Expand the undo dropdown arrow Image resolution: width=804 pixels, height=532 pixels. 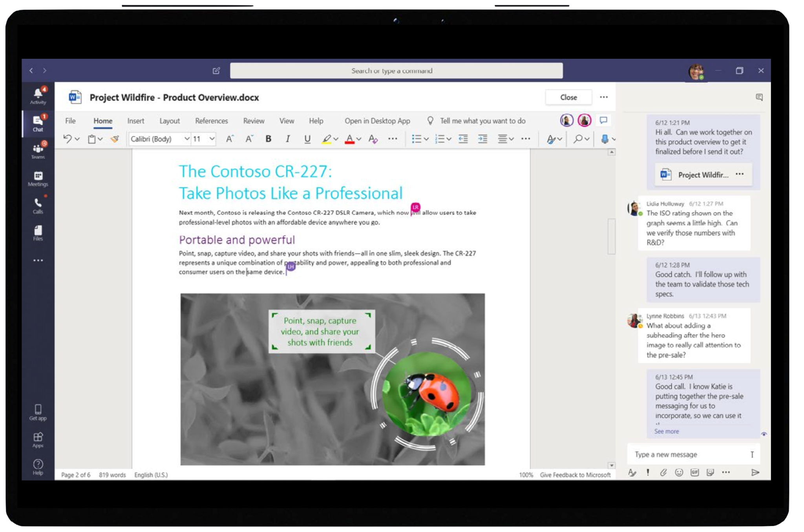[77, 139]
